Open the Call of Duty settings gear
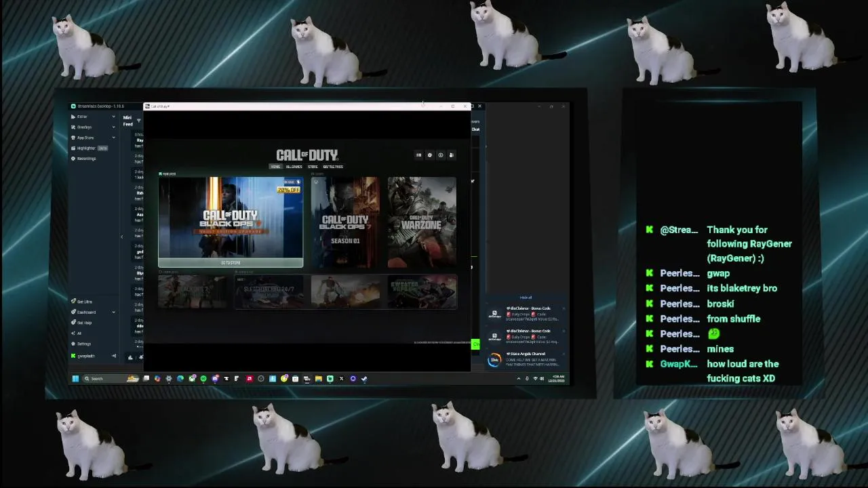Viewport: 868px width, 488px height. pos(429,155)
